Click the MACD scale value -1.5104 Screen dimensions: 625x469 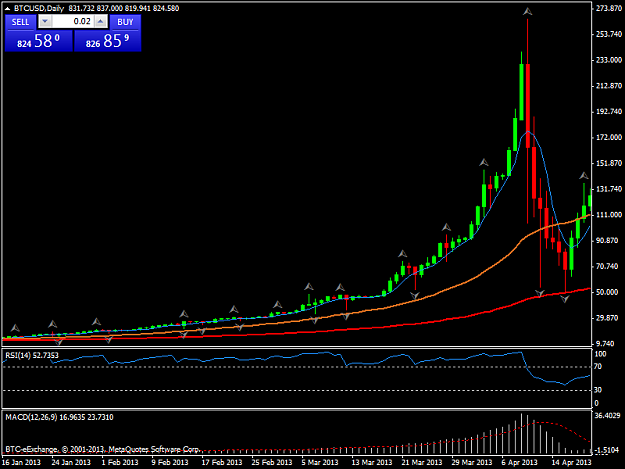(607, 450)
